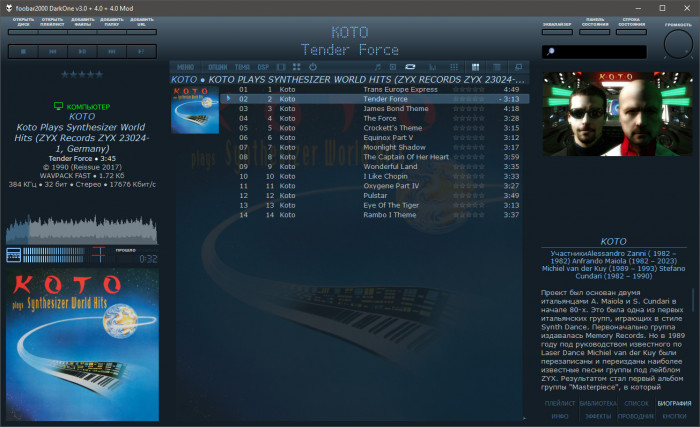The image size is (700, 427).
Task: Switch to the Биография tab
Action: 674,403
